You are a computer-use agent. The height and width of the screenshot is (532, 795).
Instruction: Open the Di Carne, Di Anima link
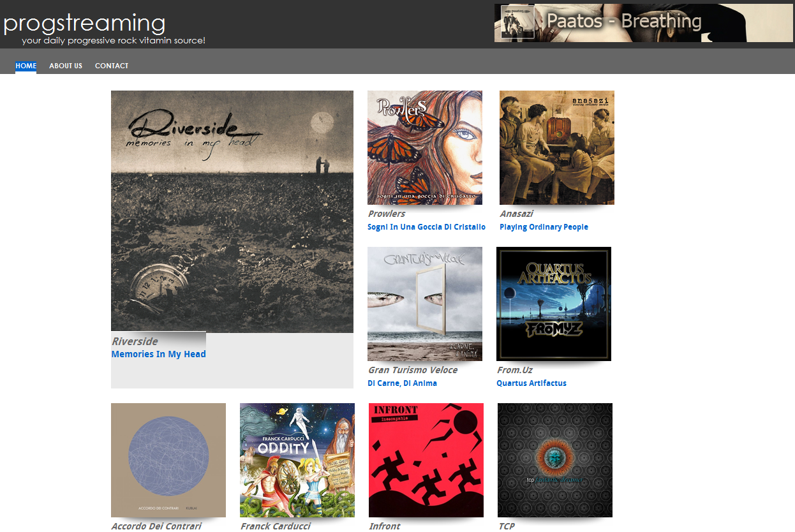[402, 383]
